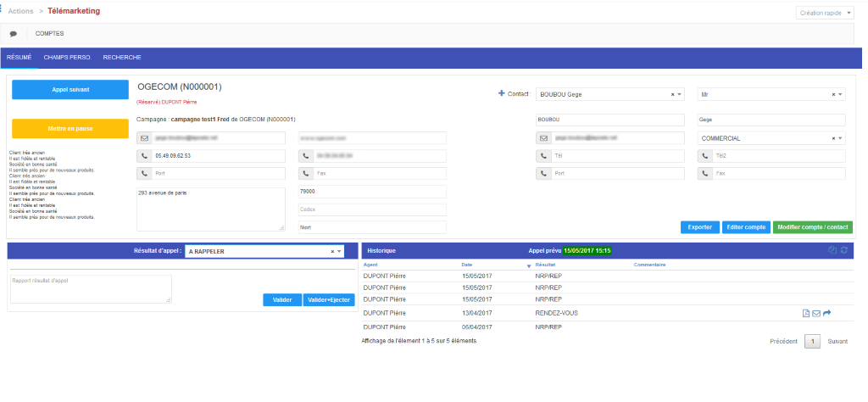Click the contact last name field BOUBOU

click(x=610, y=120)
